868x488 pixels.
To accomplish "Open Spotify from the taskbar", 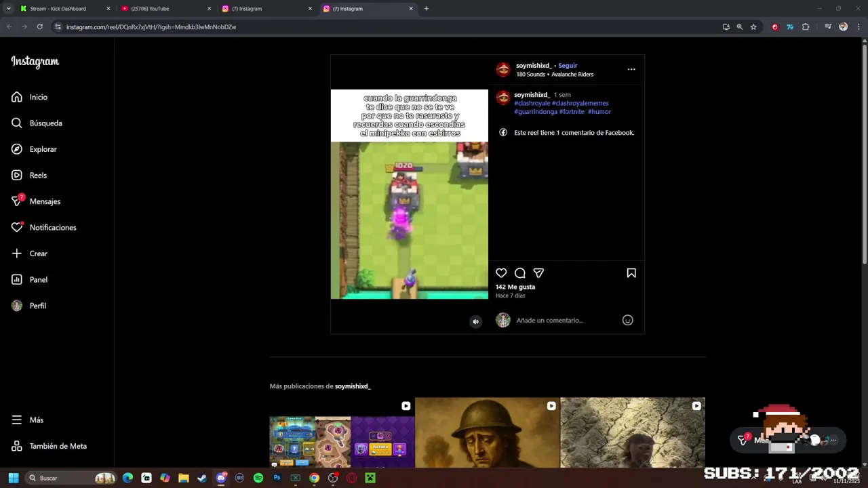I will pos(258,478).
